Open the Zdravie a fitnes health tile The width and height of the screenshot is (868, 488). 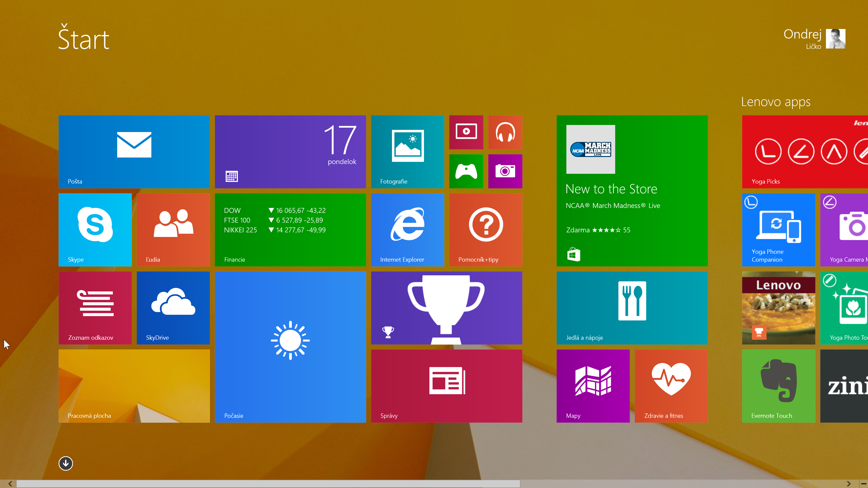click(x=671, y=386)
